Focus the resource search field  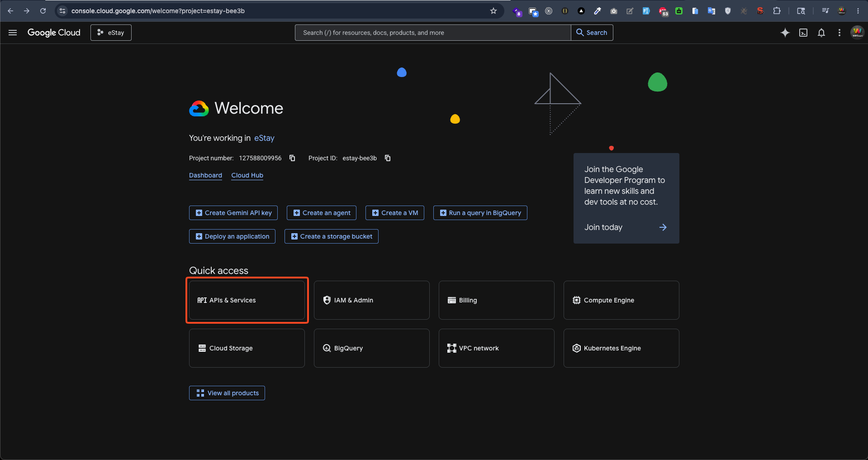(433, 33)
